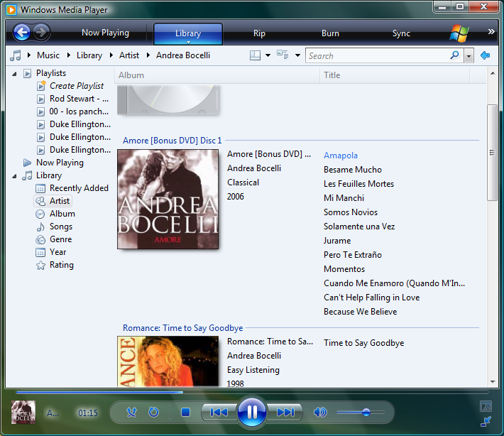This screenshot has height=436, width=504.
Task: Click the Romance: Time to Say Goodbye heading
Action: pyautogui.click(x=183, y=328)
